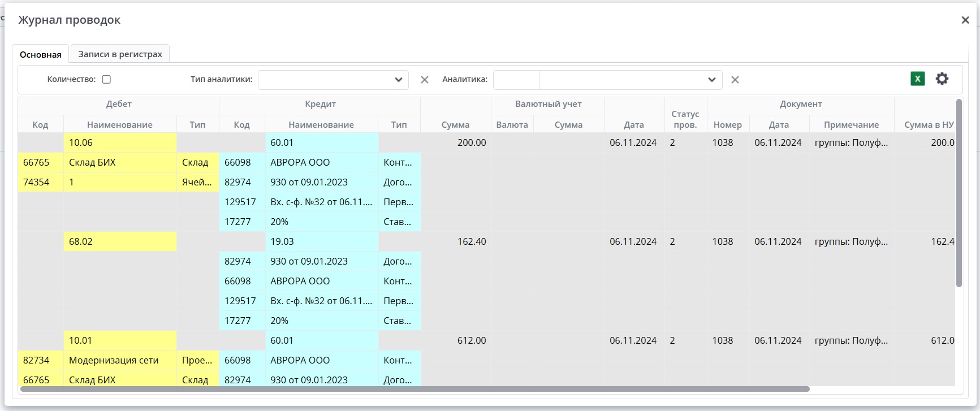980x411 pixels.
Task: Clear the Аналитика filter with X icon
Action: tap(735, 80)
